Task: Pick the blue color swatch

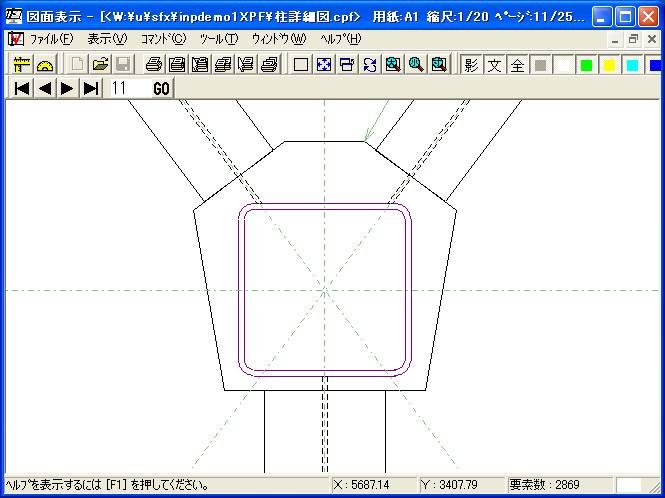Action: coord(655,65)
